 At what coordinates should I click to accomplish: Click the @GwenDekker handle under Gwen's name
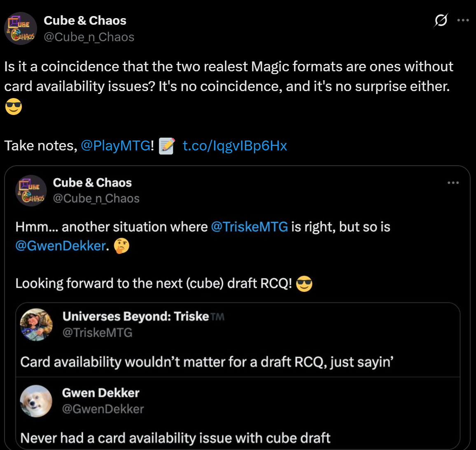pos(103,409)
